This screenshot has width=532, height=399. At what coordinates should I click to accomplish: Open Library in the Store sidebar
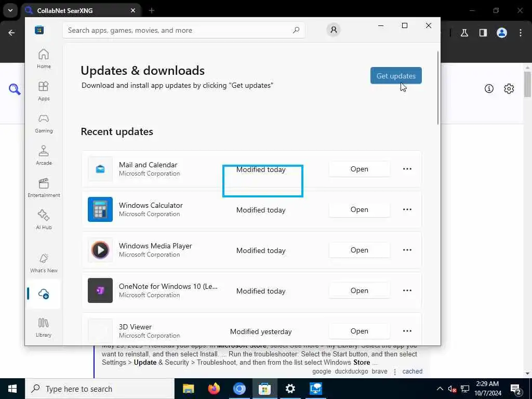click(44, 327)
